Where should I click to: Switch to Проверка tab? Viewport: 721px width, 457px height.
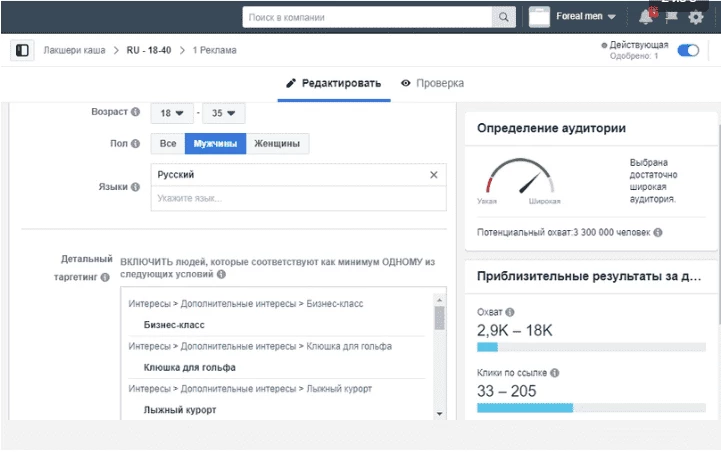[x=432, y=84]
